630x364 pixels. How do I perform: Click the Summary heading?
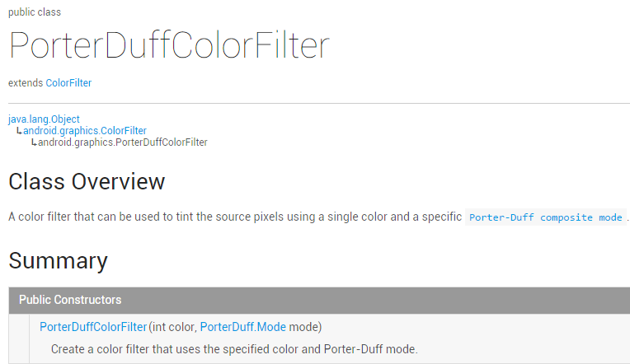click(58, 260)
